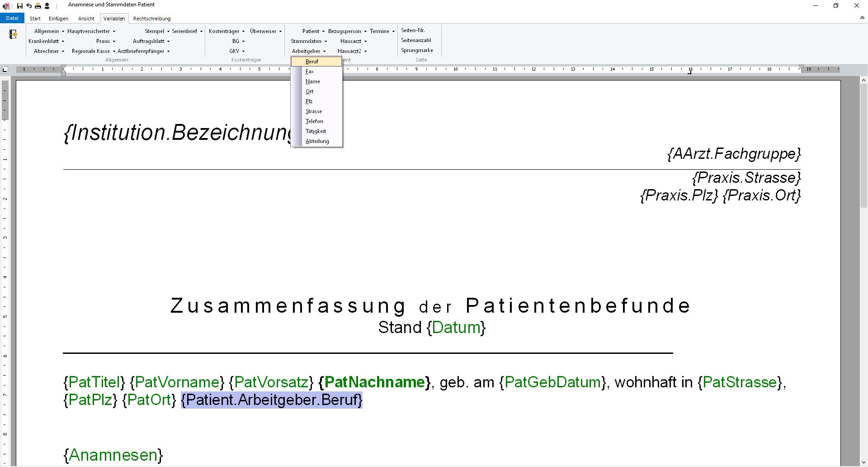Pick Strasse from the Arbeitgeber menu
The width and height of the screenshot is (868, 467).
[316, 111]
